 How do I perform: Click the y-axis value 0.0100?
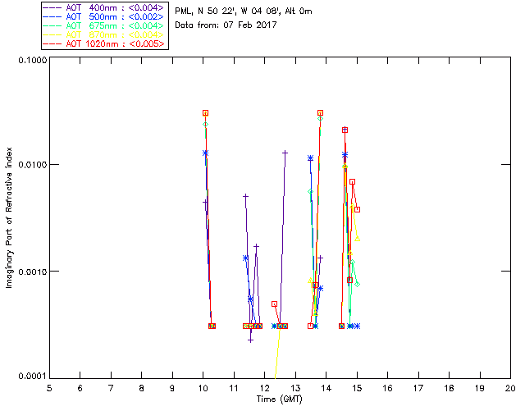32,165
